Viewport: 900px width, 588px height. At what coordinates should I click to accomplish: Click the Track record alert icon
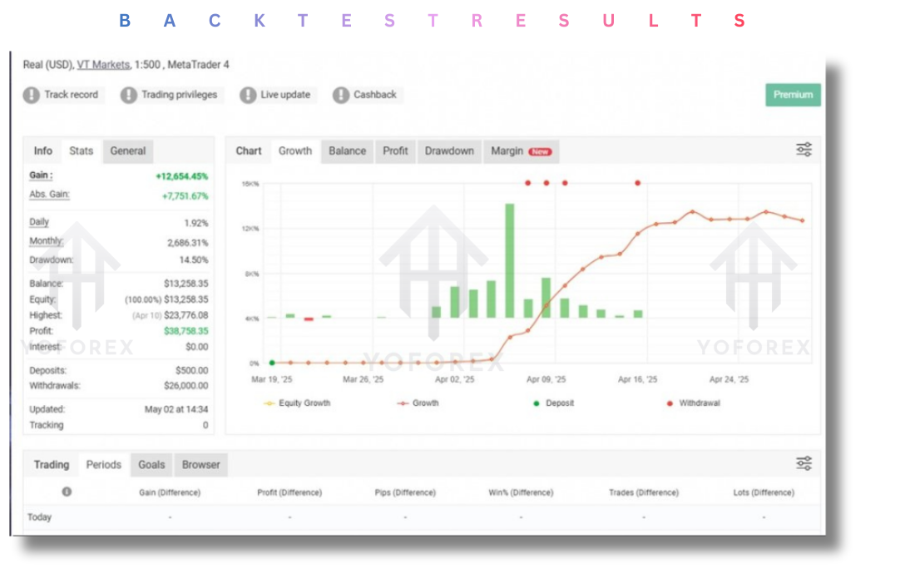[x=32, y=95]
